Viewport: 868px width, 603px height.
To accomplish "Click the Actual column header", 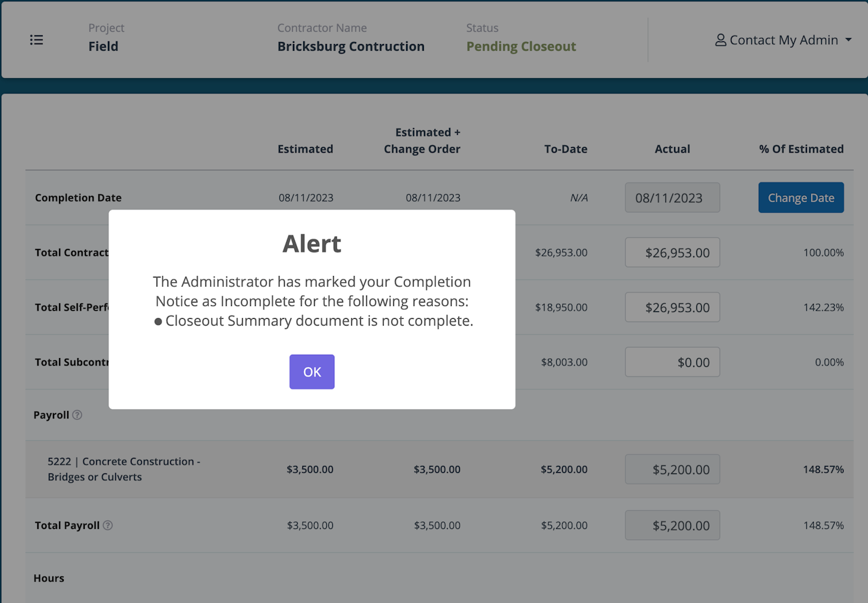I will [672, 149].
